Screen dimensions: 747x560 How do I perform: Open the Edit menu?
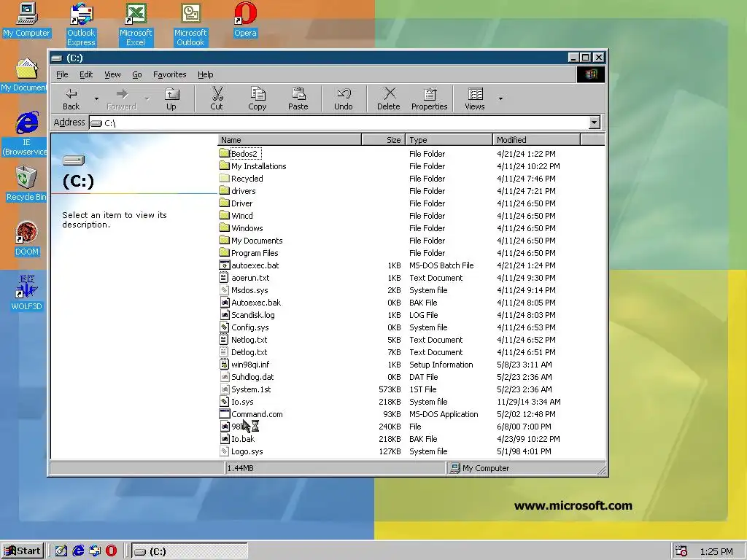click(86, 74)
